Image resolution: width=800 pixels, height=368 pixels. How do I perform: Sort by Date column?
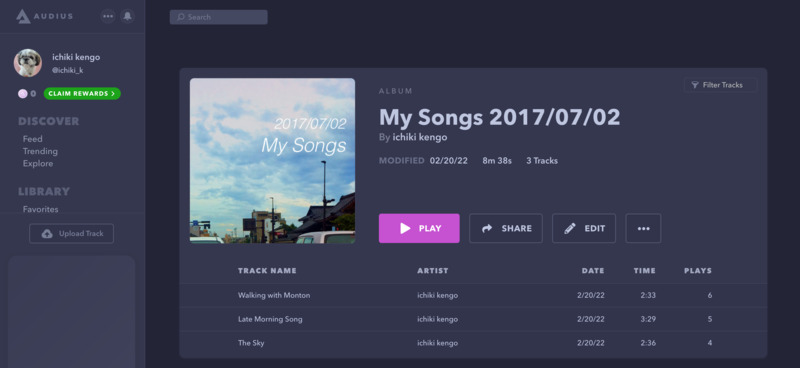point(593,271)
